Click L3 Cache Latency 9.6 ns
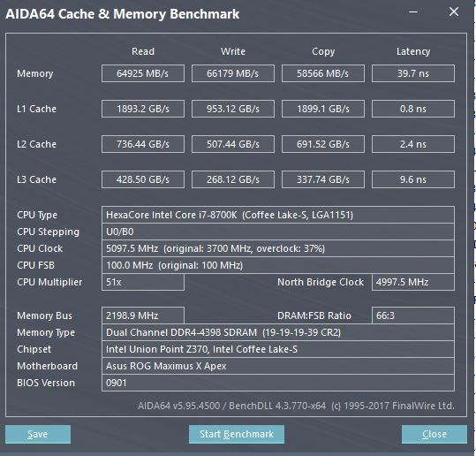This screenshot has height=456, width=476. (413, 179)
